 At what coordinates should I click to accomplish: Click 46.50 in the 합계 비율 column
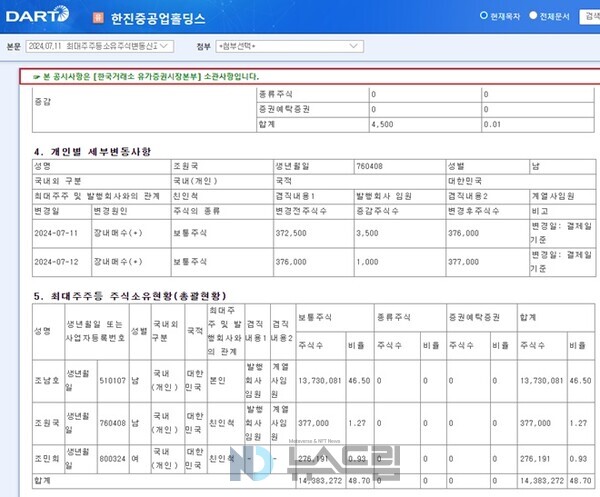(x=580, y=381)
